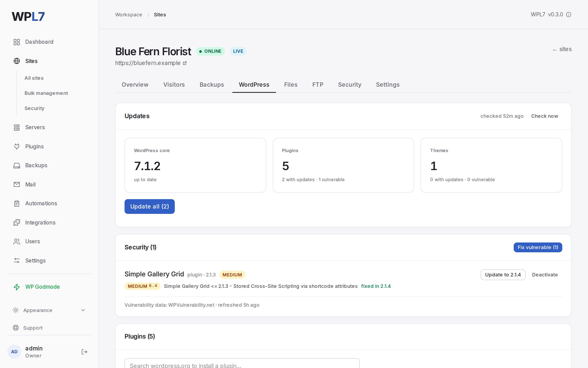
Task: Switch to the Security tab
Action: (x=349, y=85)
